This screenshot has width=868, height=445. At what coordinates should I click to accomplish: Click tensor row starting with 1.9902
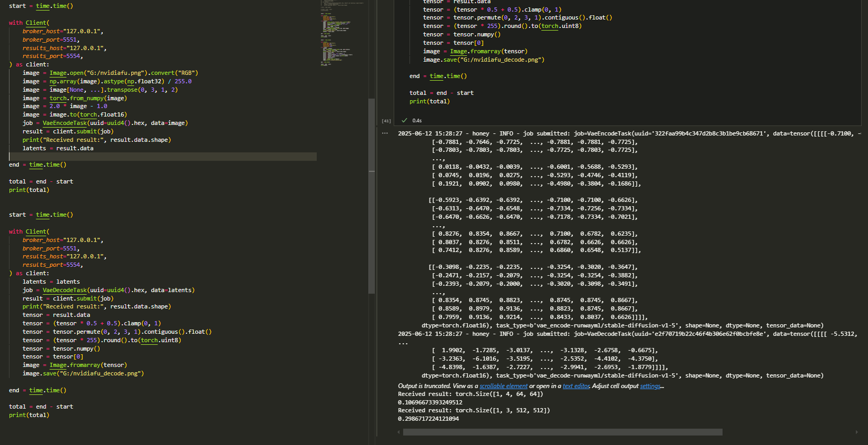[546, 350]
